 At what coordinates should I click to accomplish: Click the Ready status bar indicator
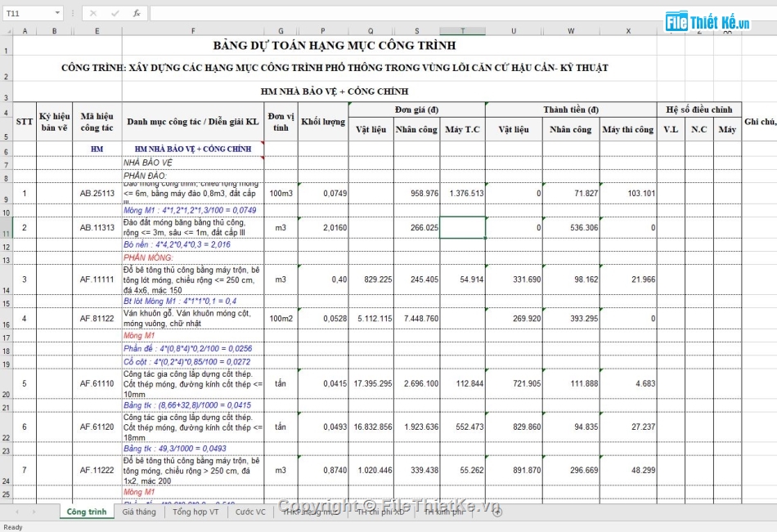(13, 527)
